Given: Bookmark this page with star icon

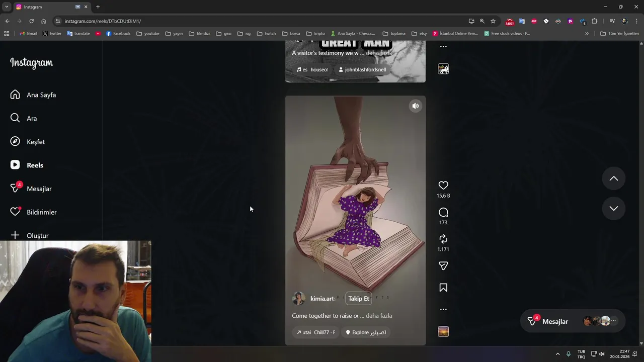Looking at the screenshot, I should pos(493,21).
